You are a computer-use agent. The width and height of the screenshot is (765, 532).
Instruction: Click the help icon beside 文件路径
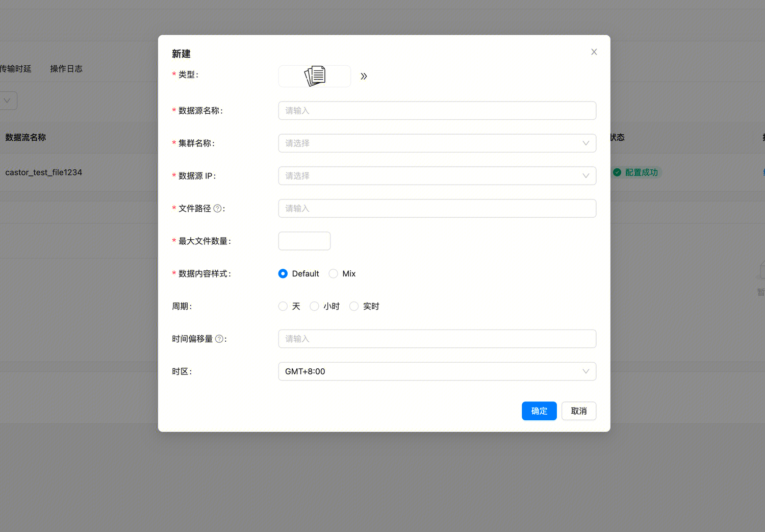(x=217, y=209)
